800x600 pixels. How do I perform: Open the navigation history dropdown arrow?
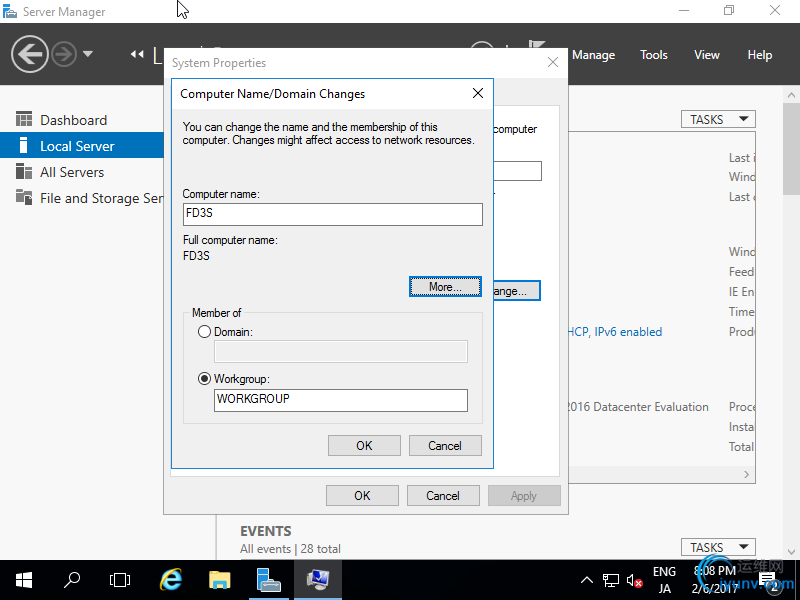coord(88,54)
